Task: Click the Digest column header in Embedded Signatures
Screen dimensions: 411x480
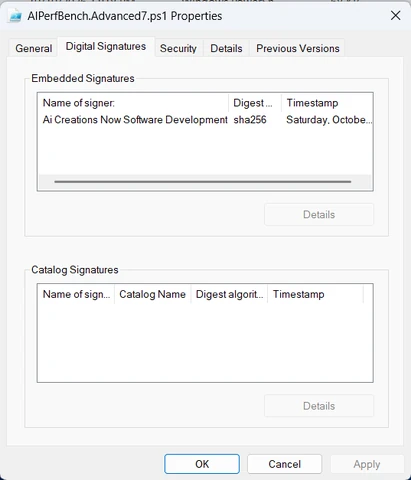Action: tap(255, 103)
